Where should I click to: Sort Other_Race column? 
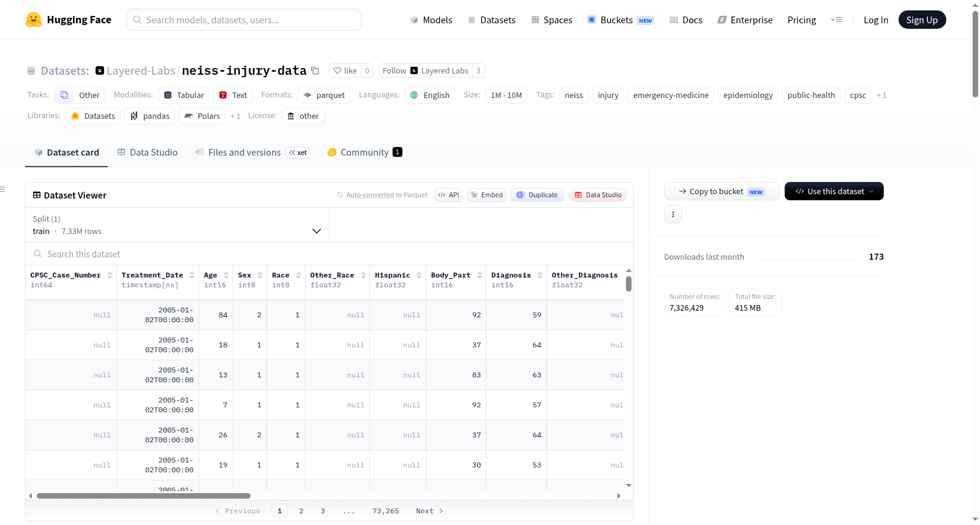pyautogui.click(x=363, y=275)
